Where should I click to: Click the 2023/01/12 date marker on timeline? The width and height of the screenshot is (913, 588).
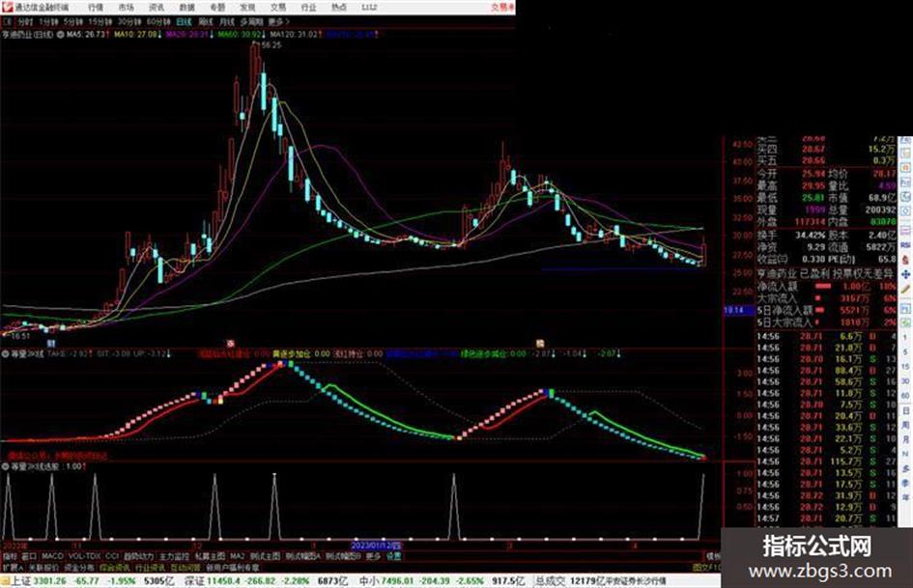tap(376, 546)
